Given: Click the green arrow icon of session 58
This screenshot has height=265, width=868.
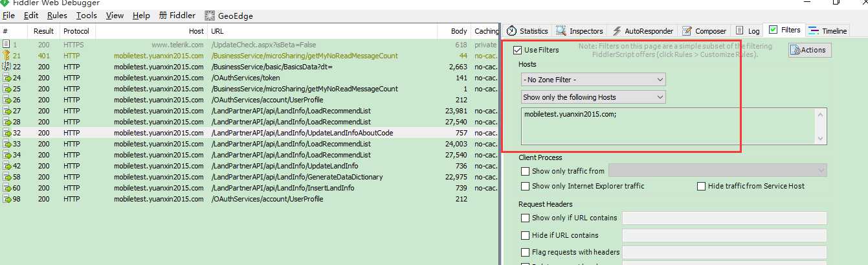Looking at the screenshot, I should point(6,177).
